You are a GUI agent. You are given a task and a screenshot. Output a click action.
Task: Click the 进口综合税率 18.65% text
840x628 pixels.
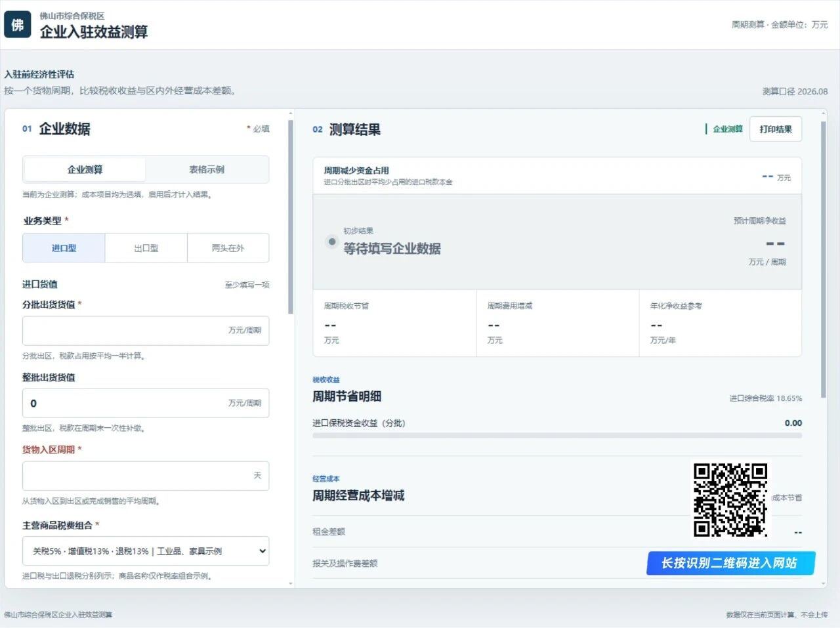[766, 398]
